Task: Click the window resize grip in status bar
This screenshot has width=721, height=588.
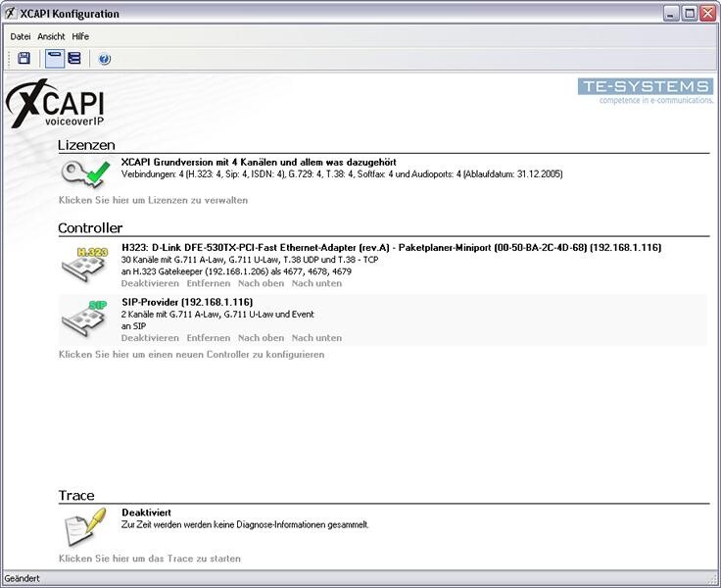Action: 713,579
